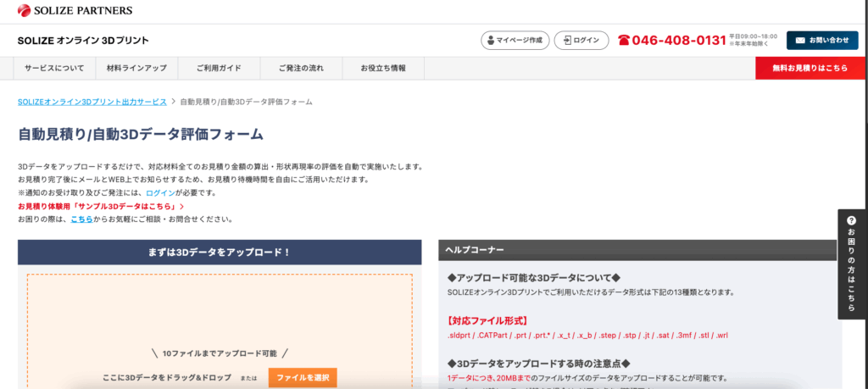This screenshot has width=868, height=389.
Task: Open サービスについて menu item
Action: 54,68
